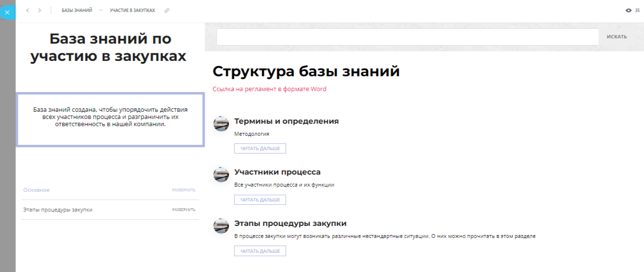Open the «Участники процесса» article title
This screenshot has height=272, width=644.
coord(277,172)
